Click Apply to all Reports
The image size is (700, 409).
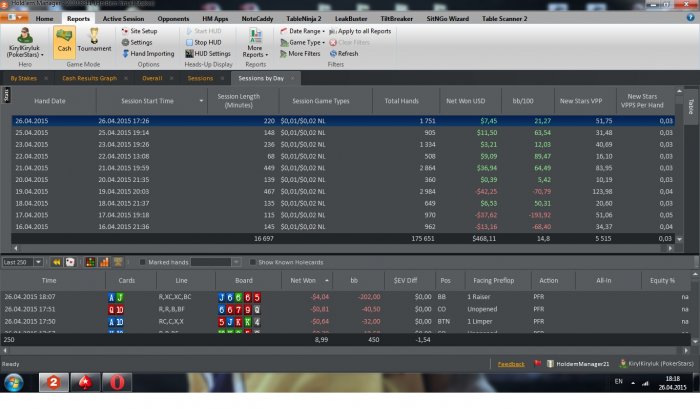360,31
